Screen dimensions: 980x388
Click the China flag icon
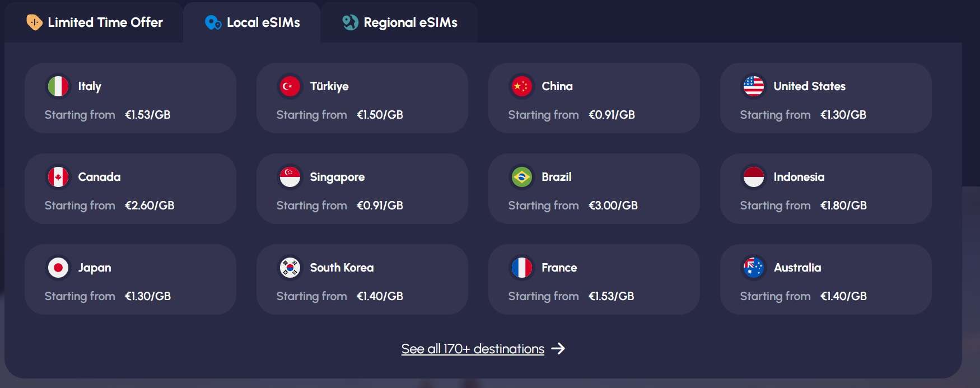coord(521,86)
